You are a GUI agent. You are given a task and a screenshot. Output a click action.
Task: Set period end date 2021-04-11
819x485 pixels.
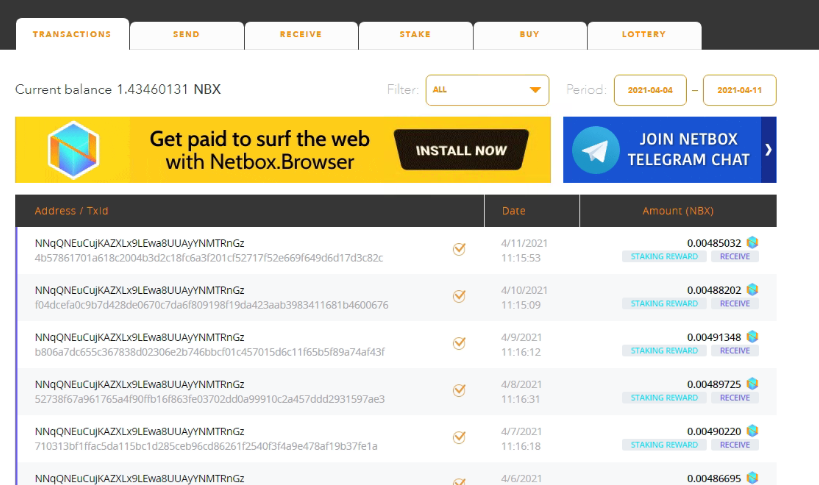(x=740, y=90)
